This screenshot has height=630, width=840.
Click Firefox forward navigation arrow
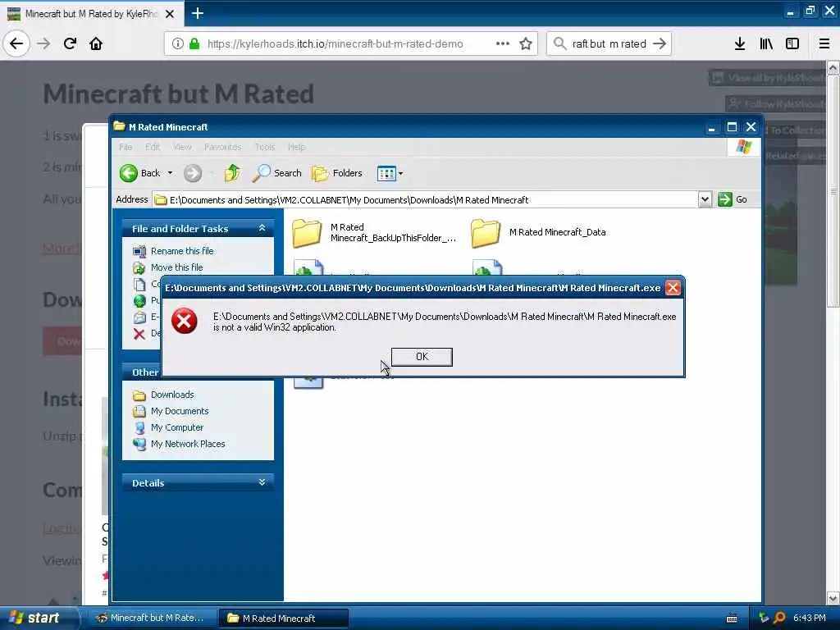click(43, 43)
